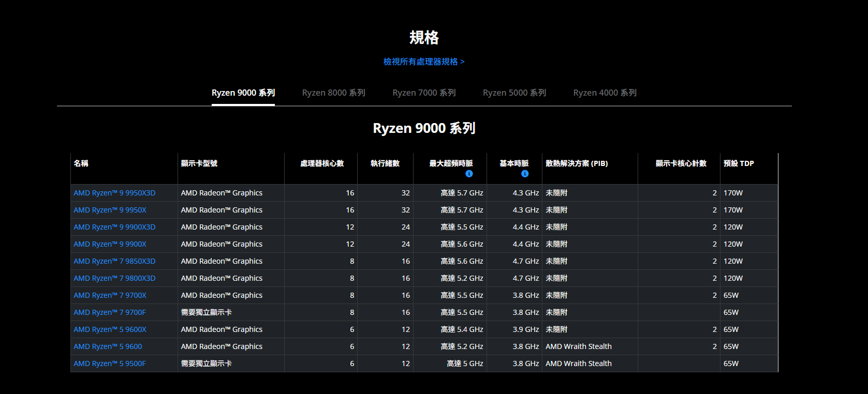Visit AMD Ryzen 9 9900X3D page

tap(114, 227)
